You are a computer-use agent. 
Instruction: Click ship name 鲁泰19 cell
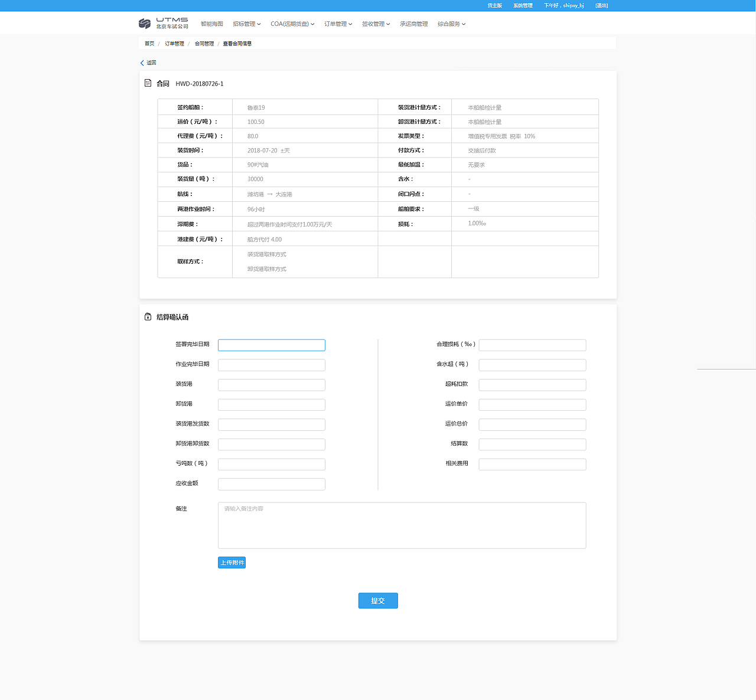pyautogui.click(x=256, y=107)
